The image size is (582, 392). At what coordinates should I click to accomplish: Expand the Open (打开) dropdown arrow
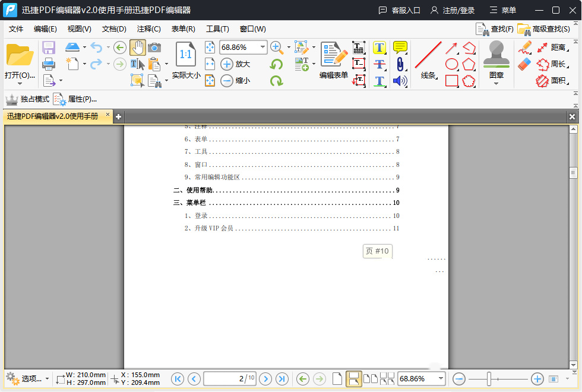point(20,84)
